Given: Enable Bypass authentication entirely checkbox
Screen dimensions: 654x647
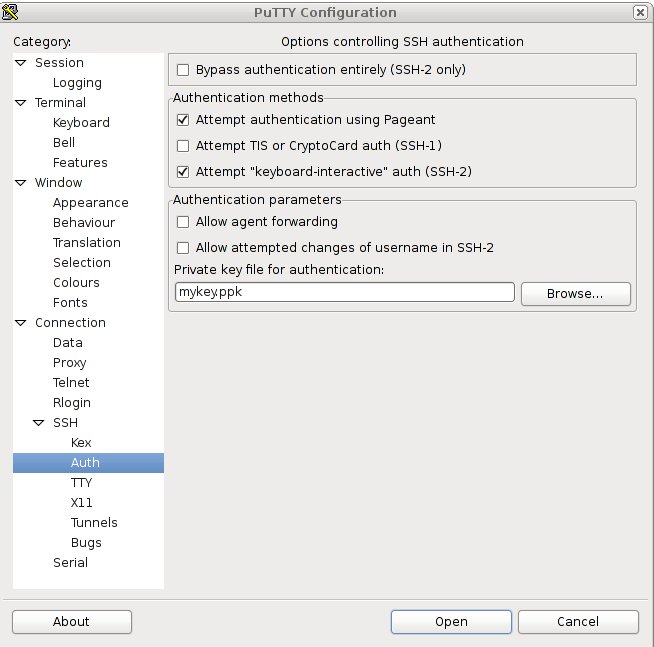Looking at the screenshot, I should (183, 70).
